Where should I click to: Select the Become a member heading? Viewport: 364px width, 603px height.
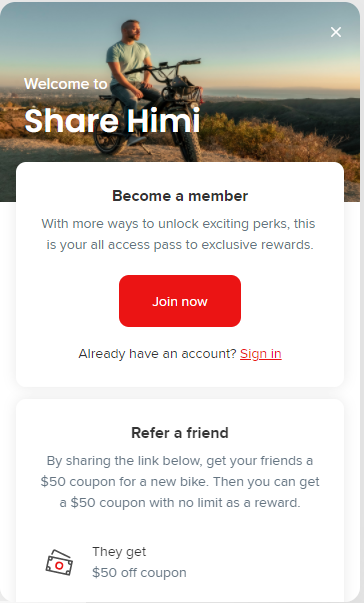coord(180,196)
